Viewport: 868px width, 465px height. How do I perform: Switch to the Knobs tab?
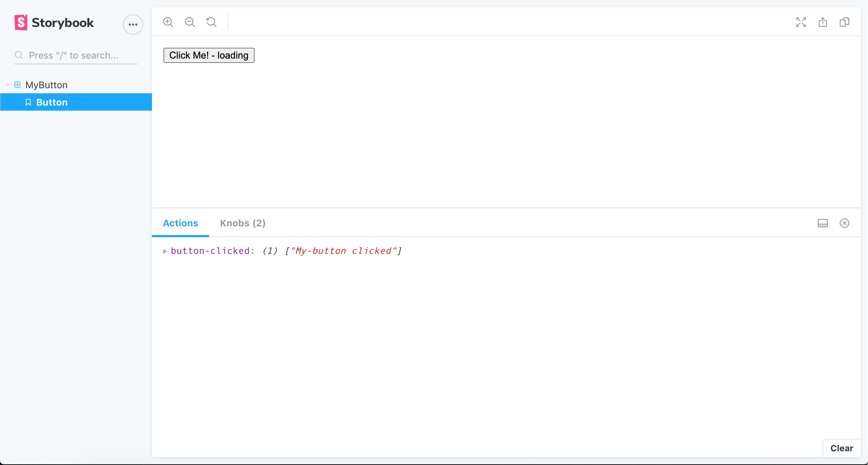pyautogui.click(x=243, y=223)
